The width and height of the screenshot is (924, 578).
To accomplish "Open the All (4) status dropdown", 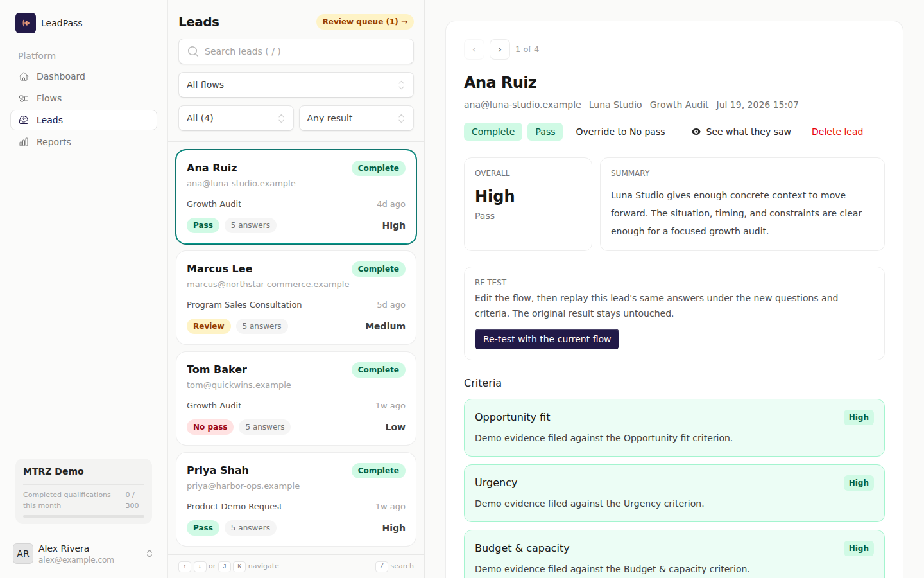I will (x=235, y=118).
